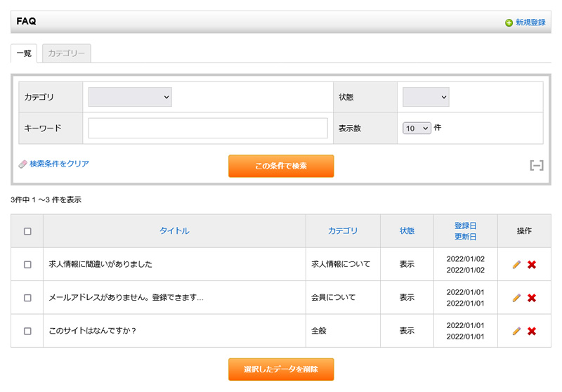The width and height of the screenshot is (562, 392).
Task: Delete このサイトはなんですか? with the red X
Action: [x=532, y=331]
